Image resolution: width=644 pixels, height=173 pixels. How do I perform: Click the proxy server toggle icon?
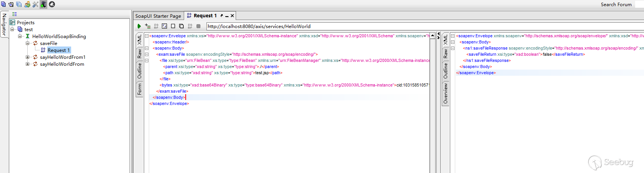(43, 4)
